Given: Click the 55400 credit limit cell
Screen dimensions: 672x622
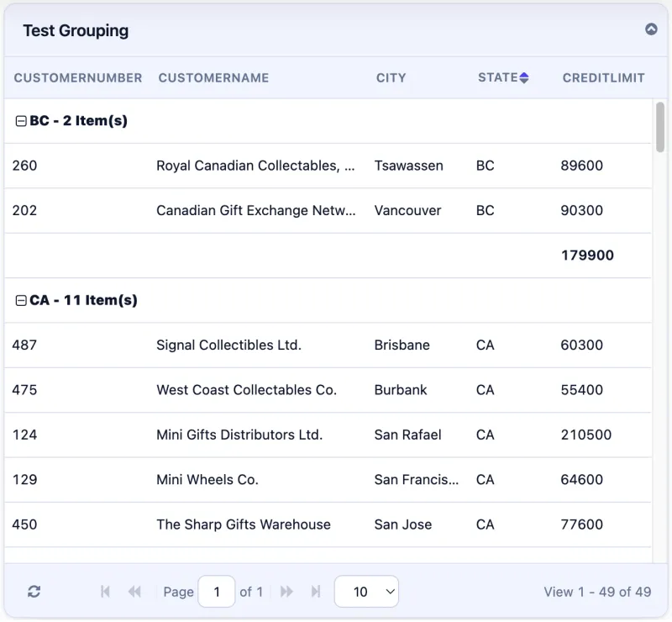Looking at the screenshot, I should (x=581, y=390).
